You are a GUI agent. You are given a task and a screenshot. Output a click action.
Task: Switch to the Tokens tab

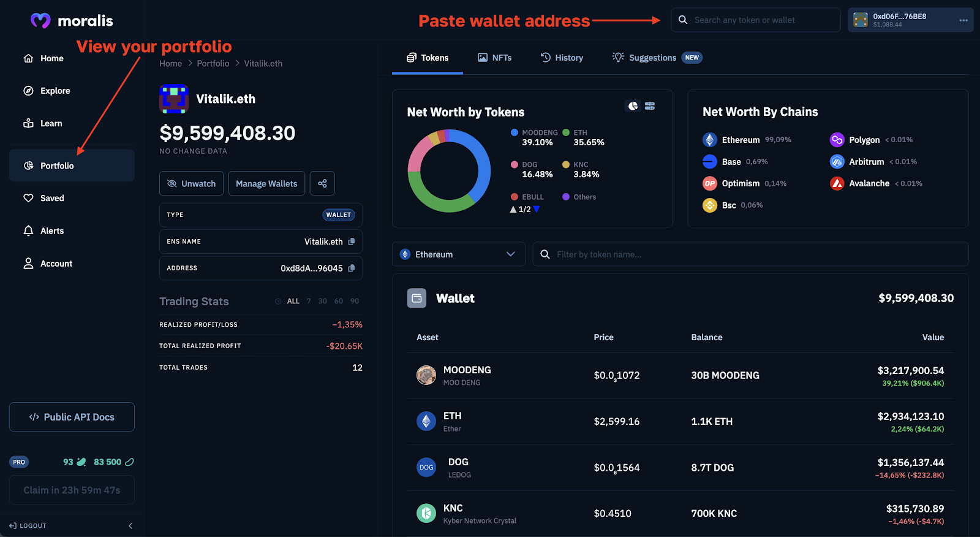click(428, 58)
